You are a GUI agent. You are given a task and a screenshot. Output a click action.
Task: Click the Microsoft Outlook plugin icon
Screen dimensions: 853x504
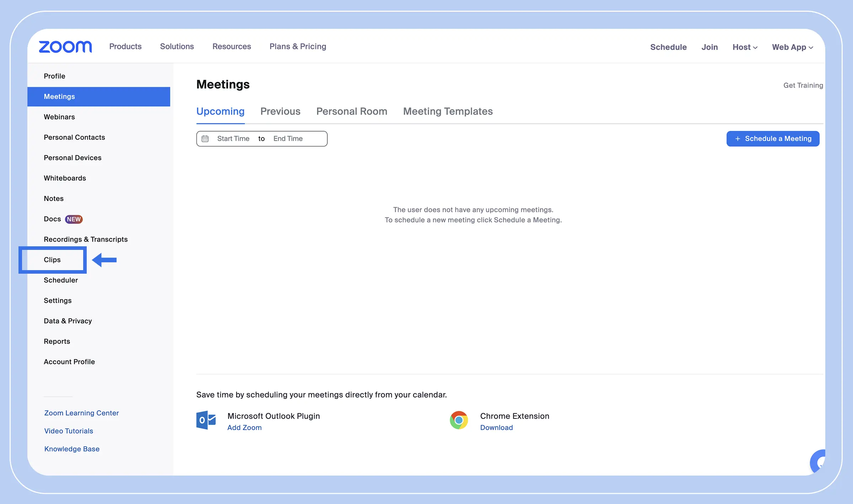(x=206, y=420)
